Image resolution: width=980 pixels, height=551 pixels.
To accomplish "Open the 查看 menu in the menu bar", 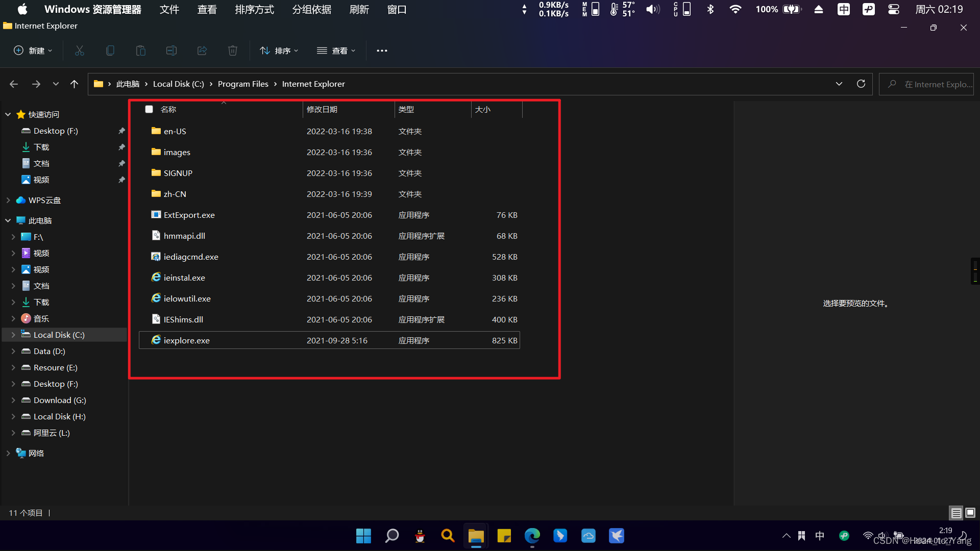I will (207, 9).
